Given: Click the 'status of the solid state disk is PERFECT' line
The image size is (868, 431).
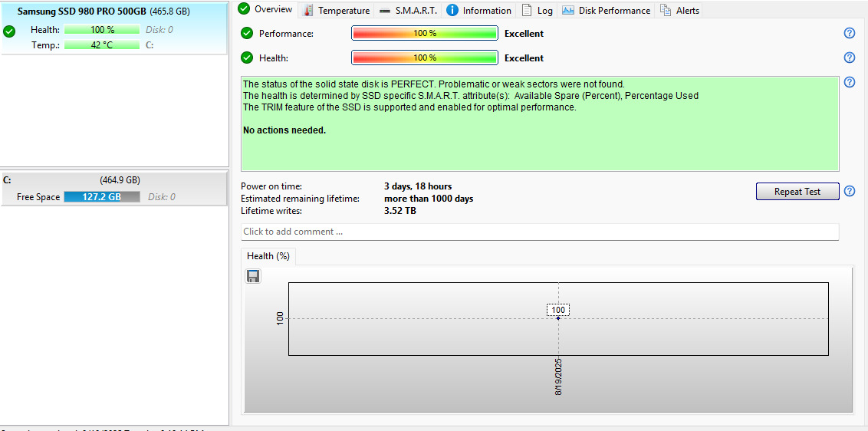Looking at the screenshot, I should 433,84.
